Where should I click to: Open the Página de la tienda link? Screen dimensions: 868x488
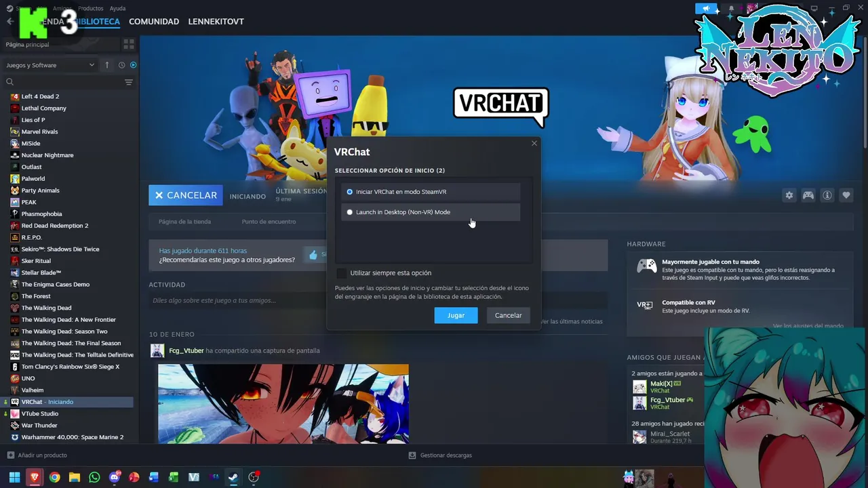point(184,222)
